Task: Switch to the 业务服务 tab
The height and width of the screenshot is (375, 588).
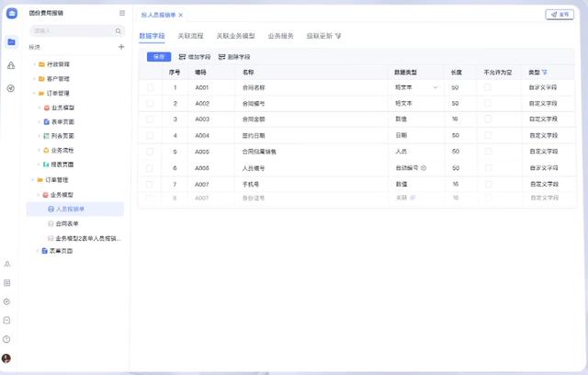Action: point(280,36)
